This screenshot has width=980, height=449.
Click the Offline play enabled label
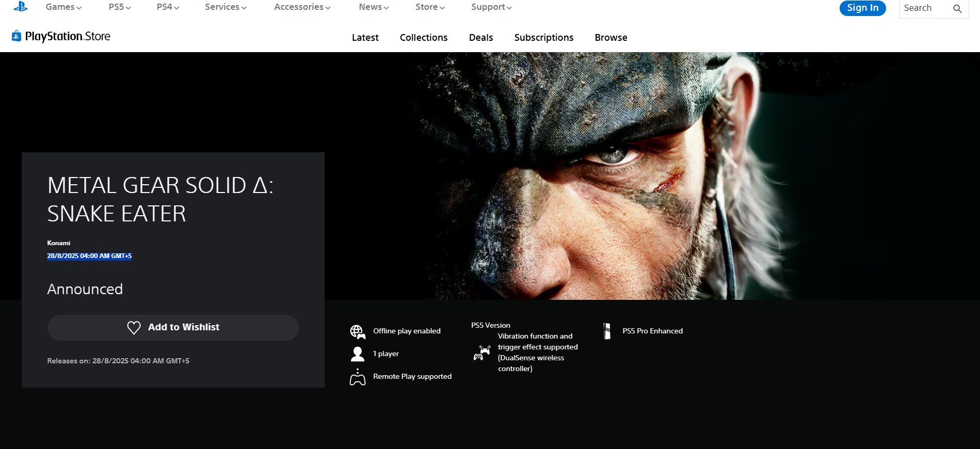[x=407, y=331]
